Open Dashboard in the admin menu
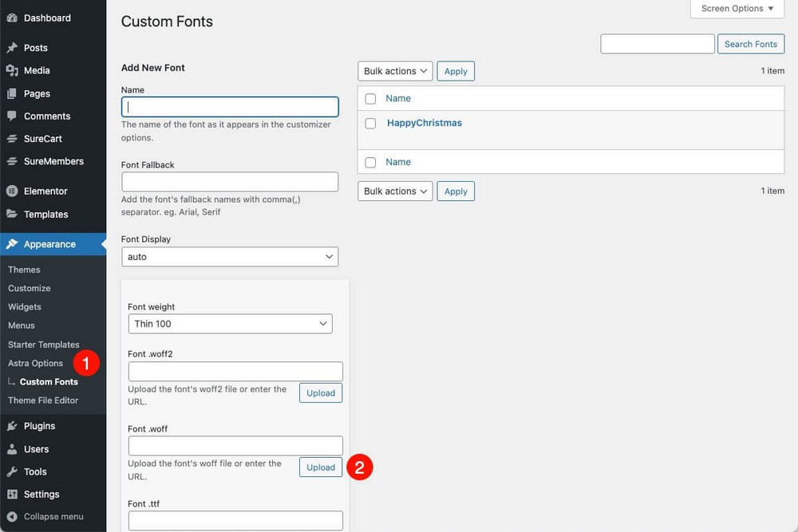Image resolution: width=798 pixels, height=532 pixels. point(47,18)
